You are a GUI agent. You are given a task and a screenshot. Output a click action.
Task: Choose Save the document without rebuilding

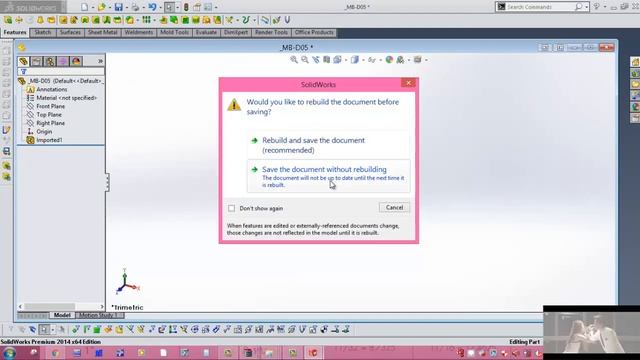(x=329, y=176)
